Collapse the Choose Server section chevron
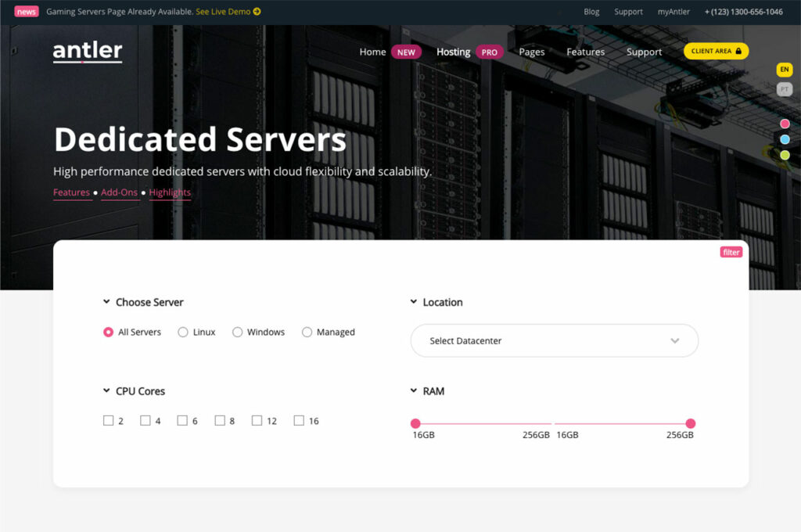Screen dimensions: 801x532 106,302
